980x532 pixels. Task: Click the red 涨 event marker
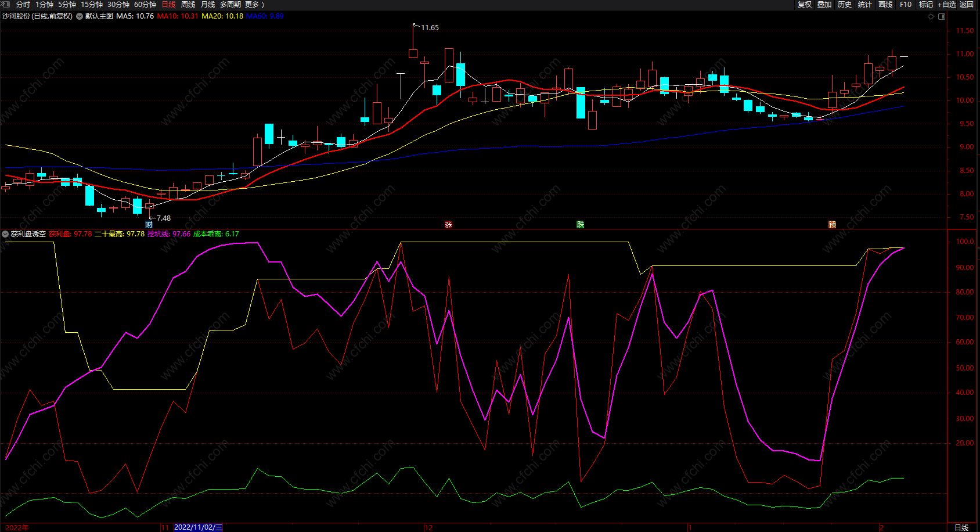point(448,225)
